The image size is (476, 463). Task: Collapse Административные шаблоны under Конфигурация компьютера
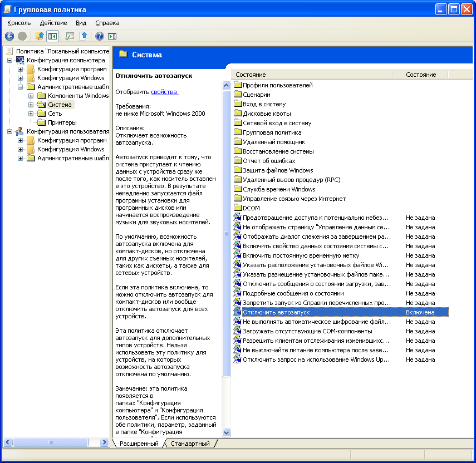tap(21, 87)
